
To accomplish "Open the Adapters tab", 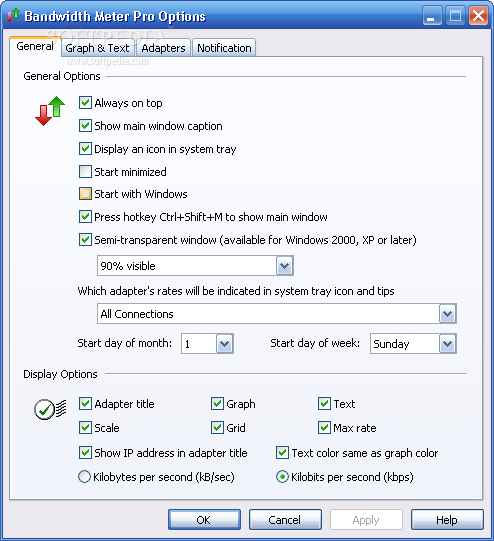I will pyautogui.click(x=163, y=48).
